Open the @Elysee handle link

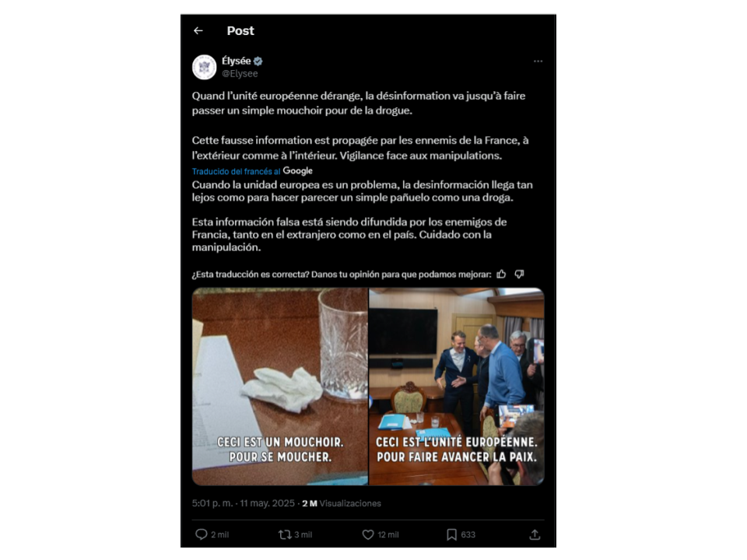pyautogui.click(x=240, y=74)
